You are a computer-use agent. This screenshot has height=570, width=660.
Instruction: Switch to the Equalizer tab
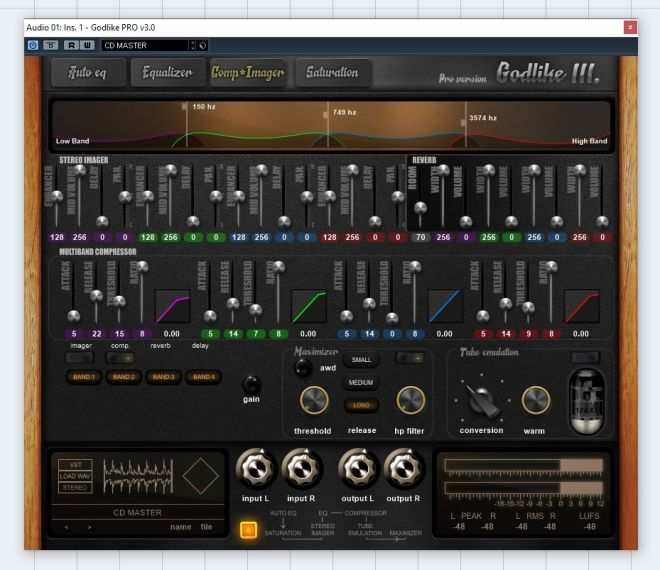coord(167,72)
